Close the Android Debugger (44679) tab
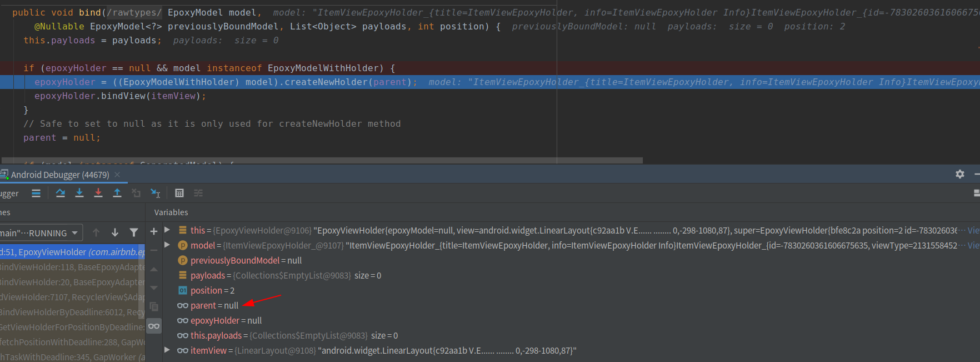980x362 pixels. (x=117, y=175)
